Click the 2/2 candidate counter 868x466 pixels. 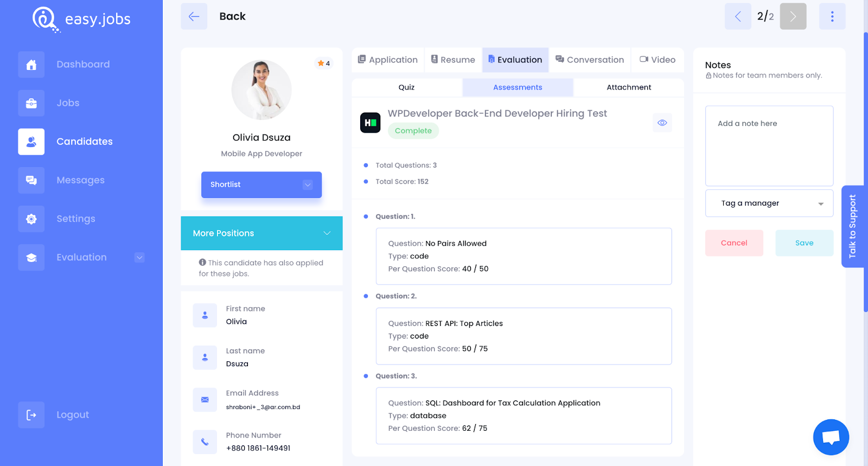coord(765,16)
